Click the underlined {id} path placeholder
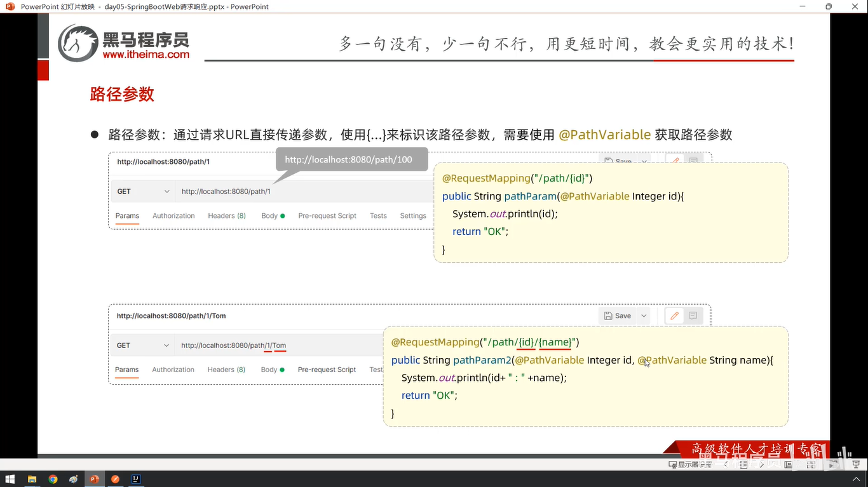Screen dimensions: 868x487 [526, 342]
